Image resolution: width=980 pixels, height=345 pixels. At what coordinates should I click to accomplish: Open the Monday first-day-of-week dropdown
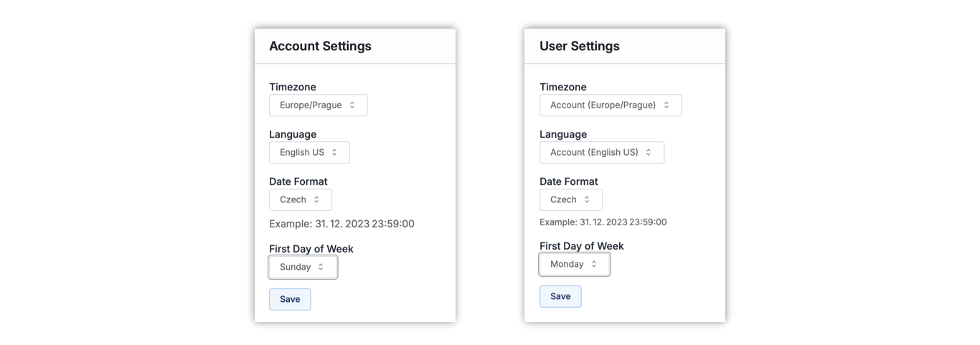click(574, 265)
